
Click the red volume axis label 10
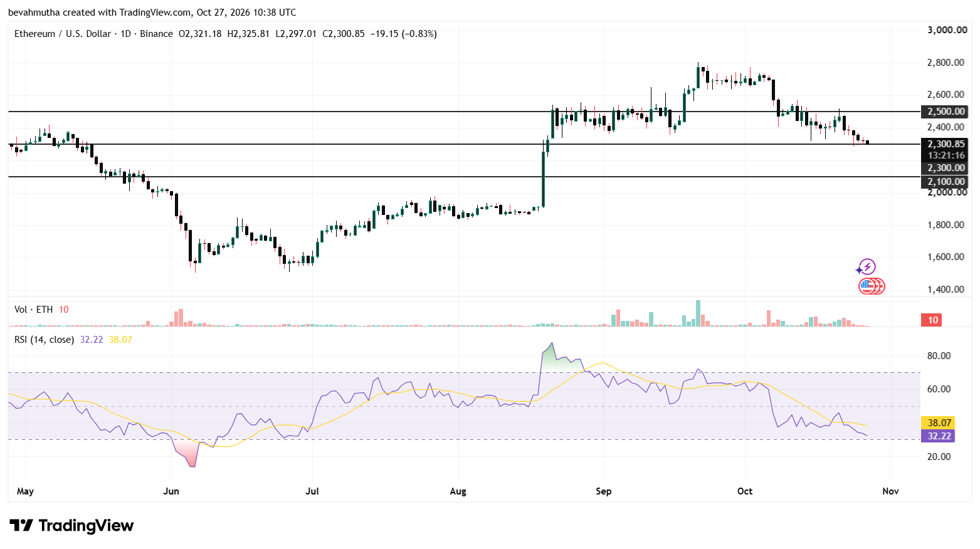pos(933,320)
